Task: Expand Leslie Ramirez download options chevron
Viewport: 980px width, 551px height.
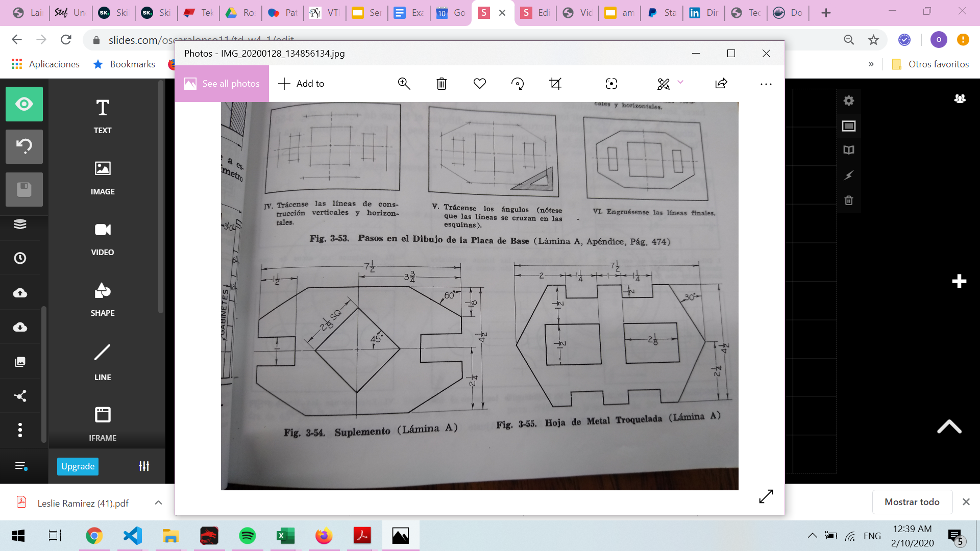Action: click(158, 503)
